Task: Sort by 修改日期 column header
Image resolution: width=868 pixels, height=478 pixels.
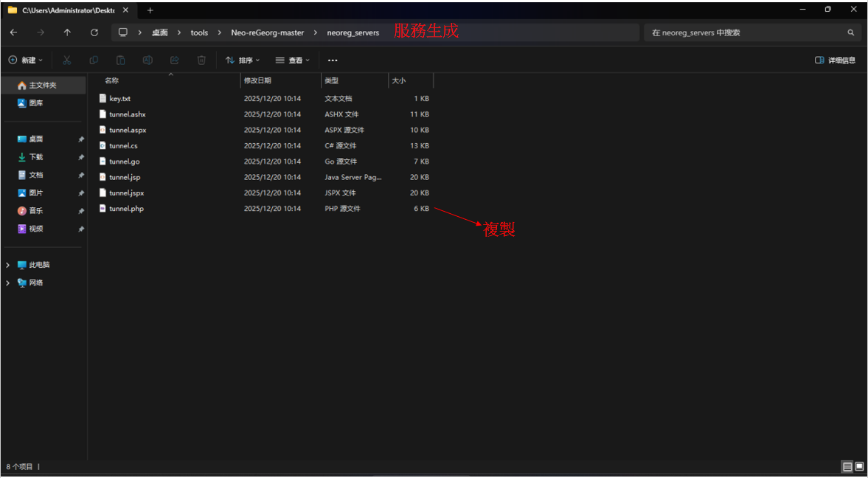Action: [x=258, y=80]
